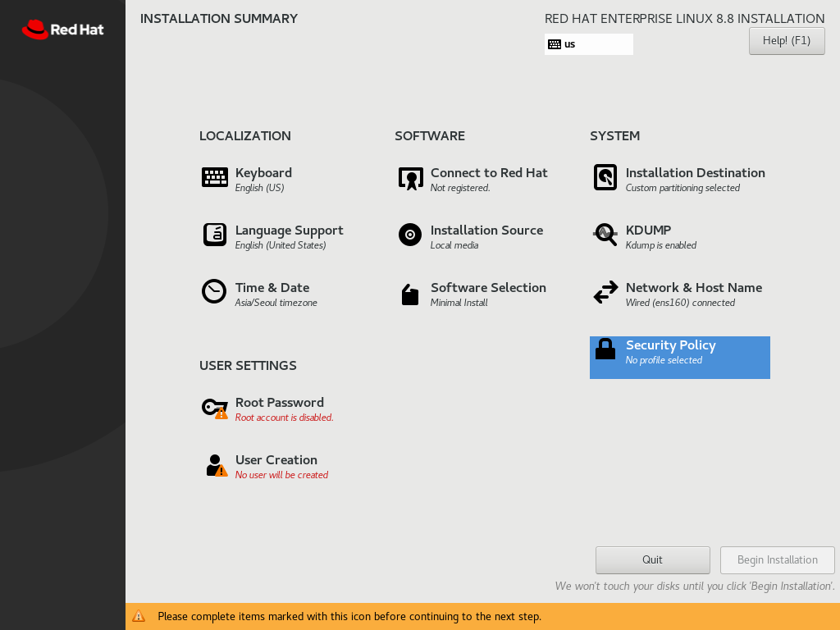The height and width of the screenshot is (630, 840).
Task: Click the Help! (F1) button
Action: pyautogui.click(x=787, y=41)
